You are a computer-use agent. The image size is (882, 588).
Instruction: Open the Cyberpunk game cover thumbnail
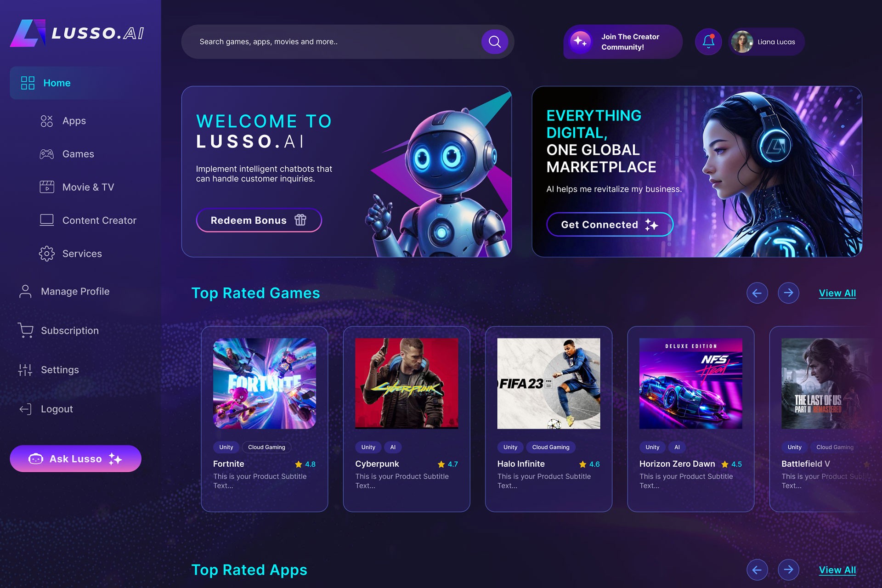point(407,384)
